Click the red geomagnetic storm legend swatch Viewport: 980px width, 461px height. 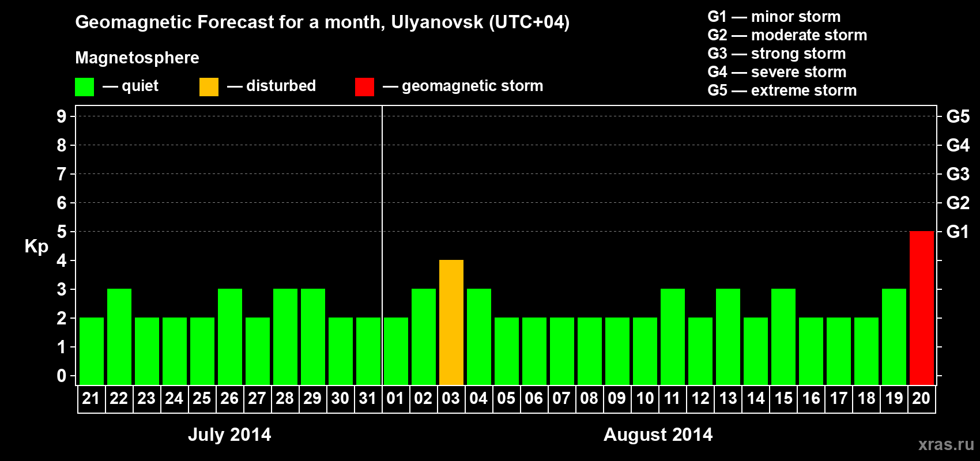point(364,87)
